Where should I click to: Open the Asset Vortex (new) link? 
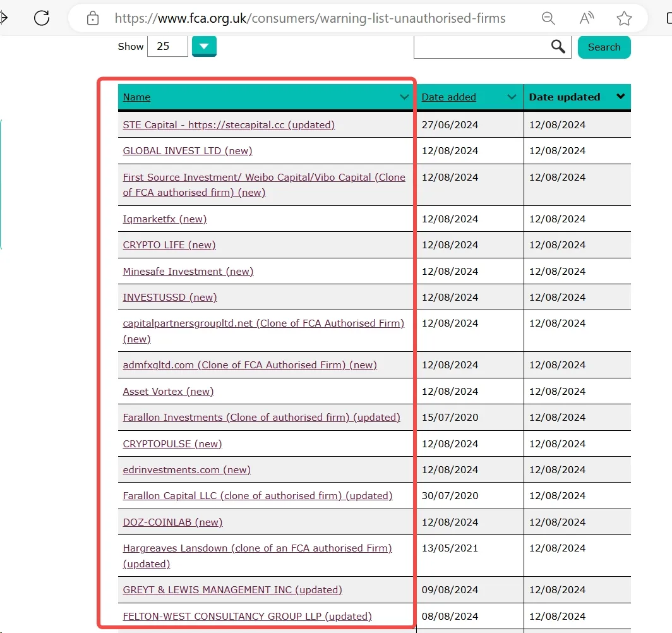168,391
